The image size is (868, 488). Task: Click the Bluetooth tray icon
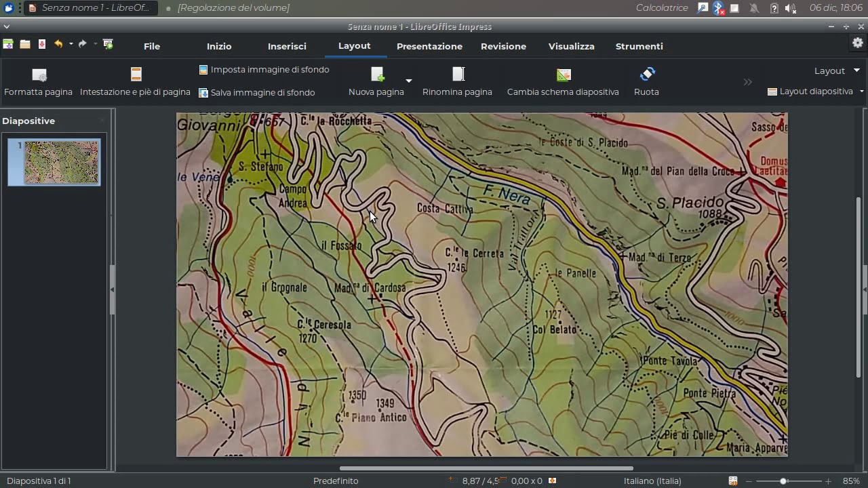719,8
